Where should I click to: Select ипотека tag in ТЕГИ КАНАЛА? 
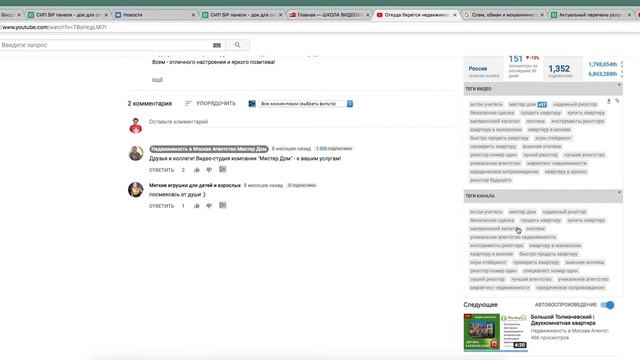coord(535,229)
